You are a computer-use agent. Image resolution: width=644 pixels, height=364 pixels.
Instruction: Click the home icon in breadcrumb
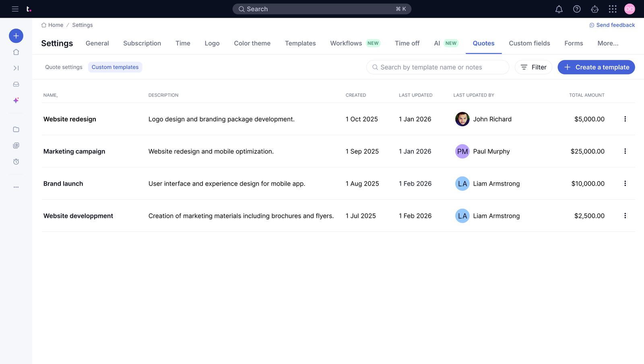44,25
